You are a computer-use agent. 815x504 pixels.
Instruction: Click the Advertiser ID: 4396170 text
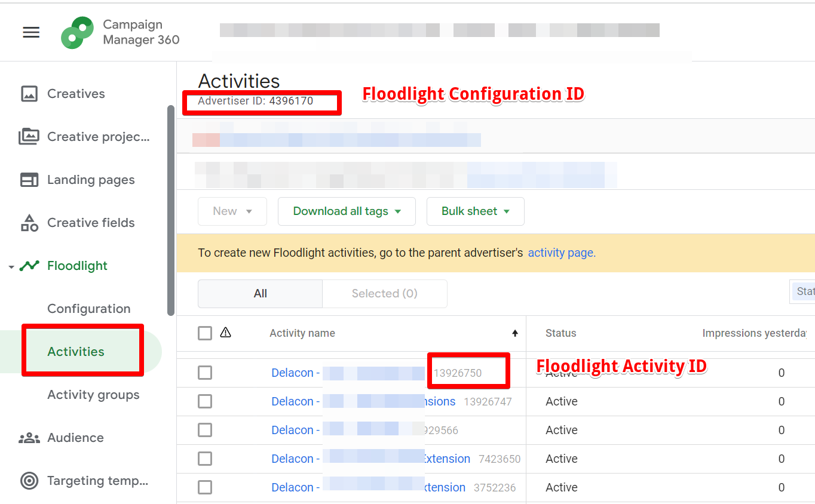pyautogui.click(x=256, y=101)
